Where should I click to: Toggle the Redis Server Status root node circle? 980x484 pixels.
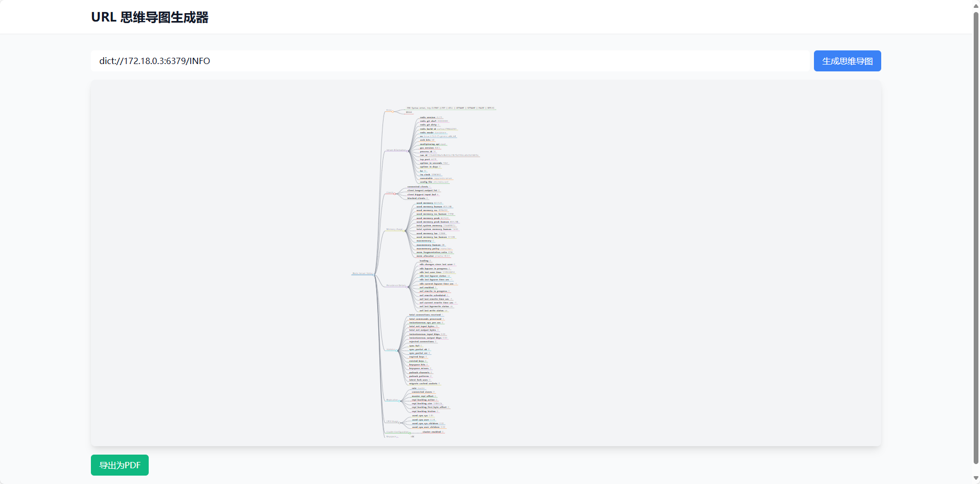[x=375, y=274]
